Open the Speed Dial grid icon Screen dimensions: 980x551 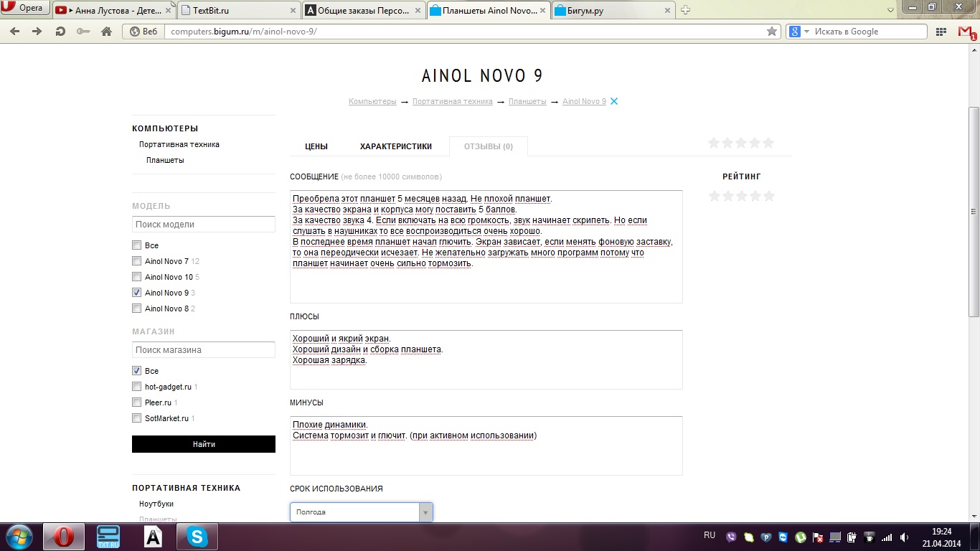click(941, 32)
